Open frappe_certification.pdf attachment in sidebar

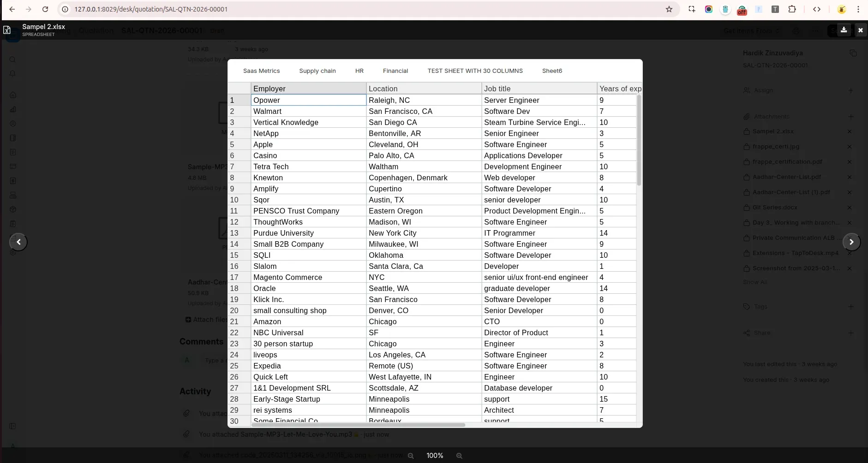(787, 162)
